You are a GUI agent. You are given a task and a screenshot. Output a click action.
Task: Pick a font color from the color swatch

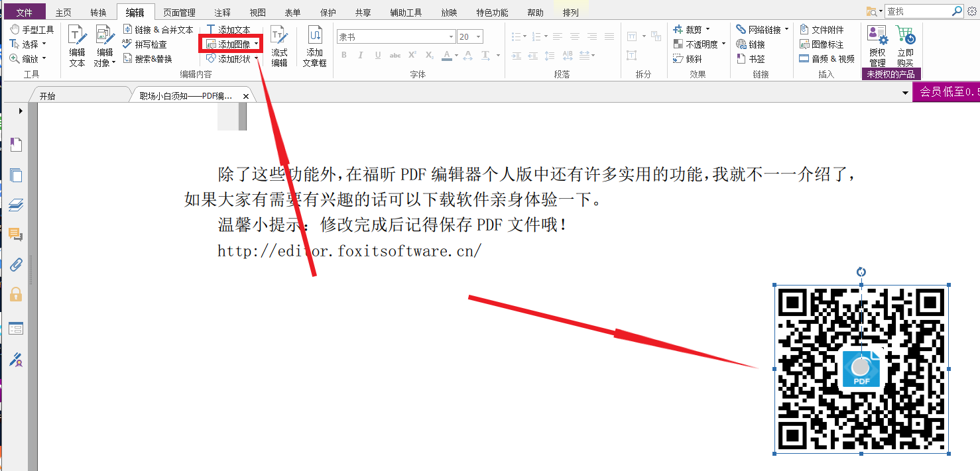pos(447,56)
